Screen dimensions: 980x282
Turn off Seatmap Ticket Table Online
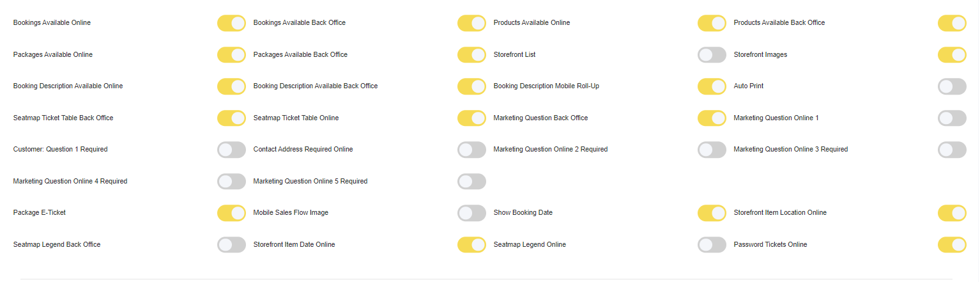click(471, 118)
